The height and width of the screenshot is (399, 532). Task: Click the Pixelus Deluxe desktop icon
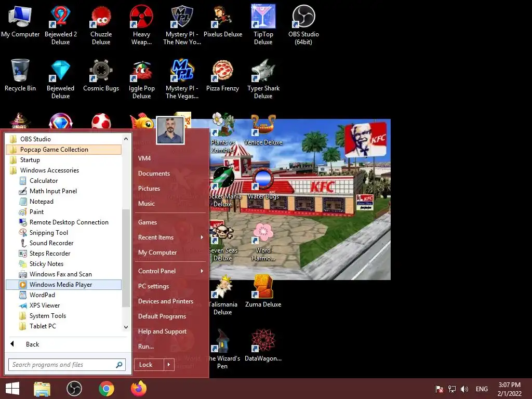coord(222,21)
